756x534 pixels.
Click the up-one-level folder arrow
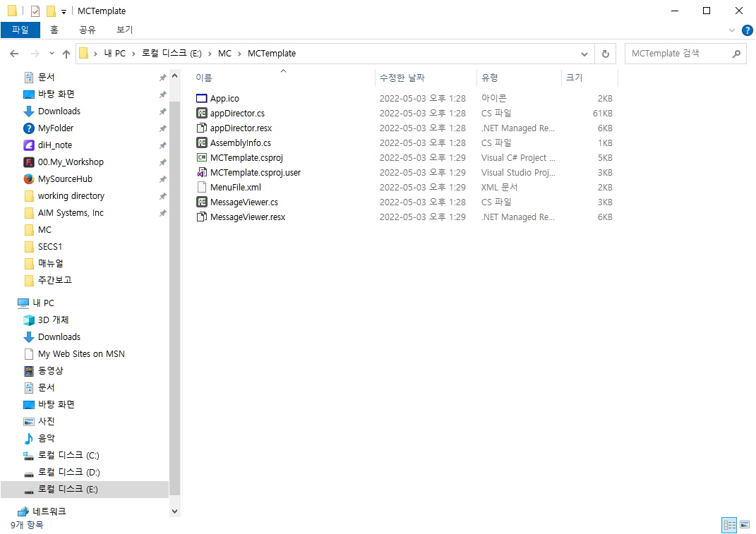66,53
